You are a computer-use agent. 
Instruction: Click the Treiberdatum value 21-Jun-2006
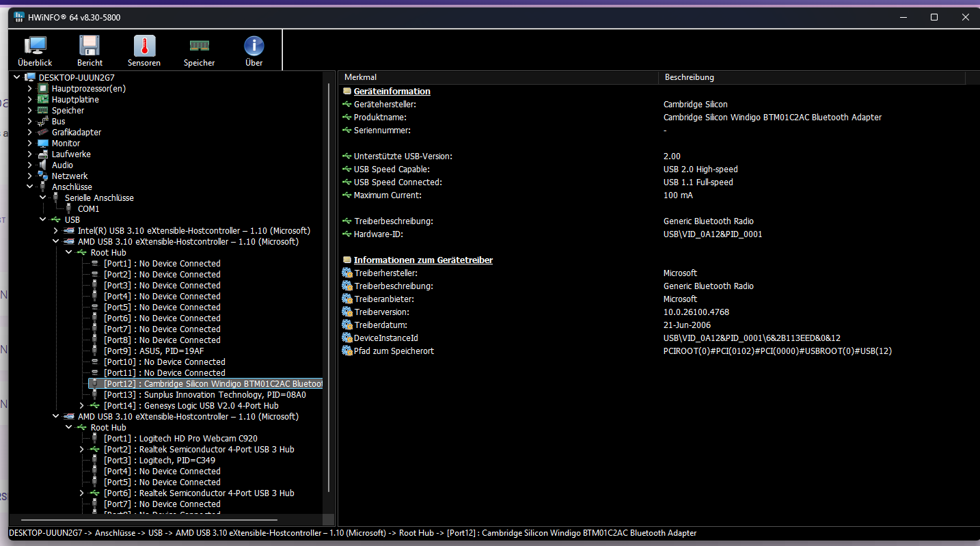coord(687,325)
